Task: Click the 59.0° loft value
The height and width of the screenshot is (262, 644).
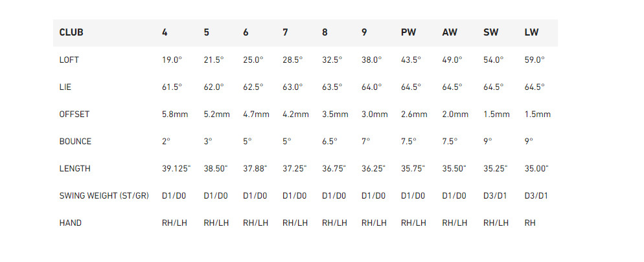Action: pos(535,60)
